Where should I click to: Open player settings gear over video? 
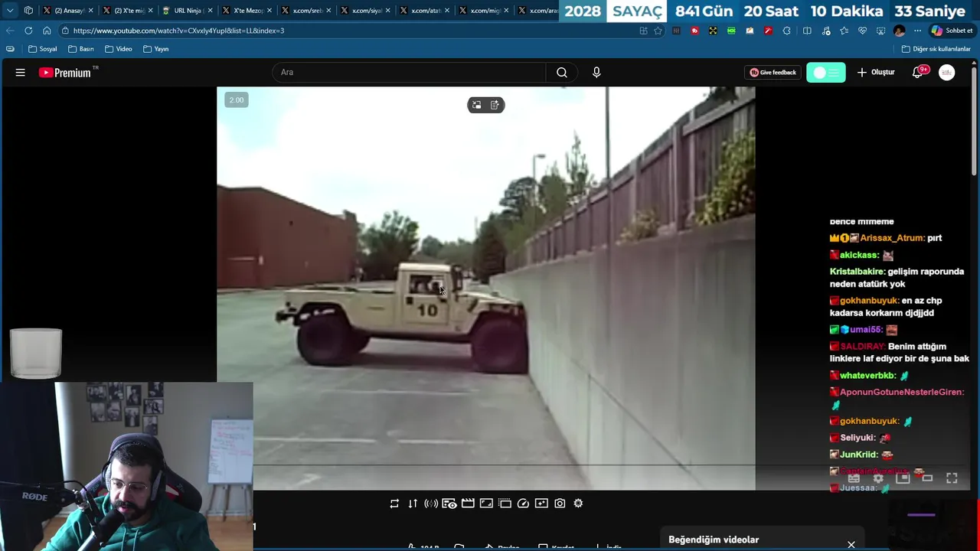point(878,478)
